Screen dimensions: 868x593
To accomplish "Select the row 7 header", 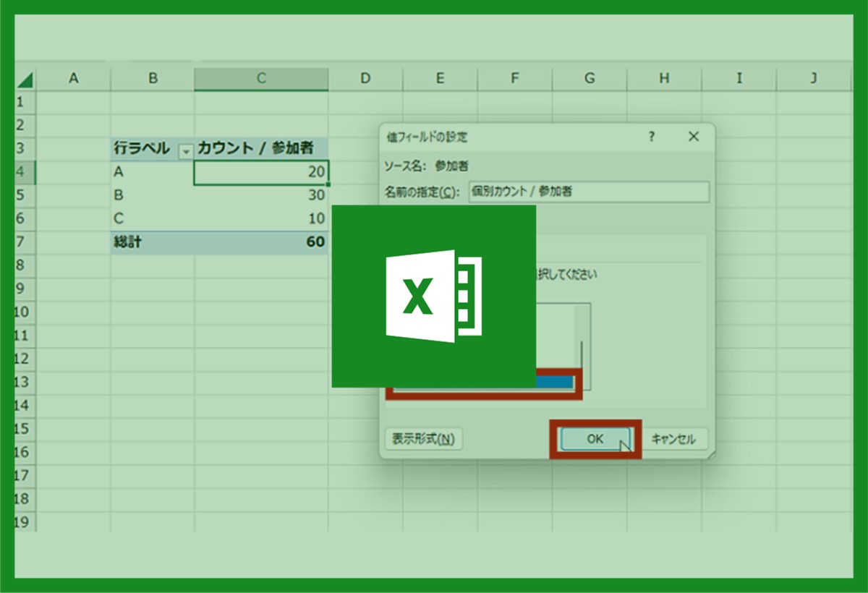I will click(21, 242).
